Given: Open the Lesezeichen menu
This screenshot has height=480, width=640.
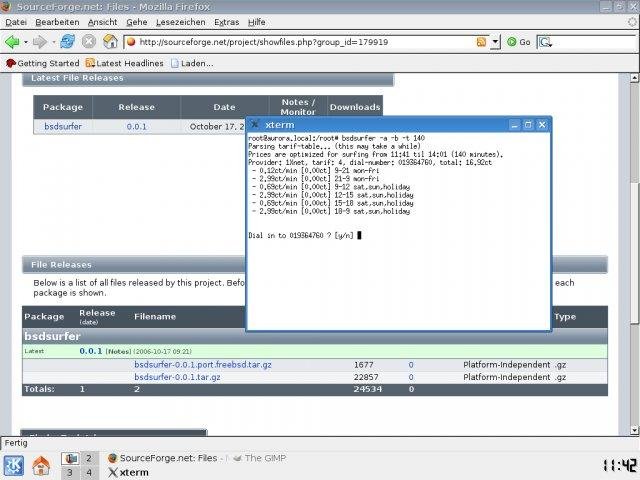Looking at the screenshot, I should point(181,22).
